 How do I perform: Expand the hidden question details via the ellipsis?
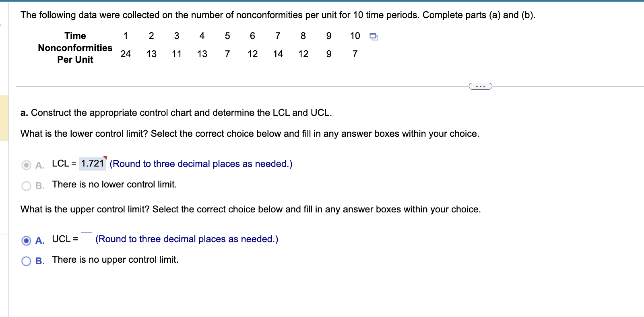480,86
